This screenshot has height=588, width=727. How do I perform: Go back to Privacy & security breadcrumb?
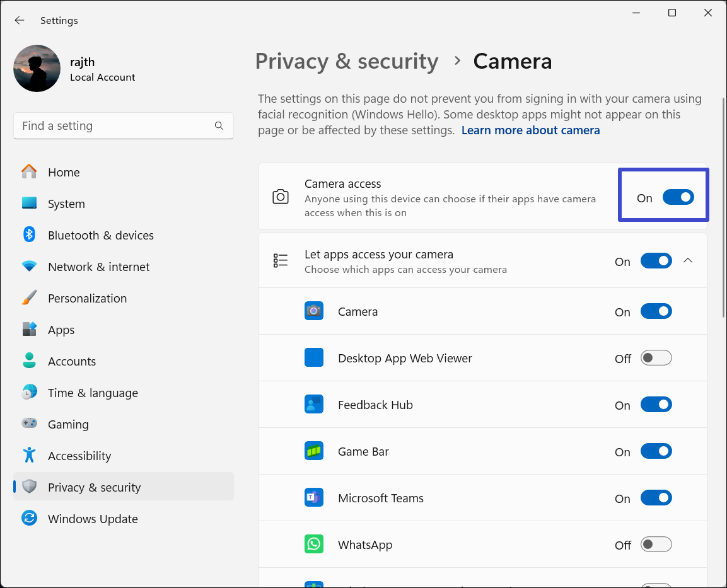click(x=346, y=61)
